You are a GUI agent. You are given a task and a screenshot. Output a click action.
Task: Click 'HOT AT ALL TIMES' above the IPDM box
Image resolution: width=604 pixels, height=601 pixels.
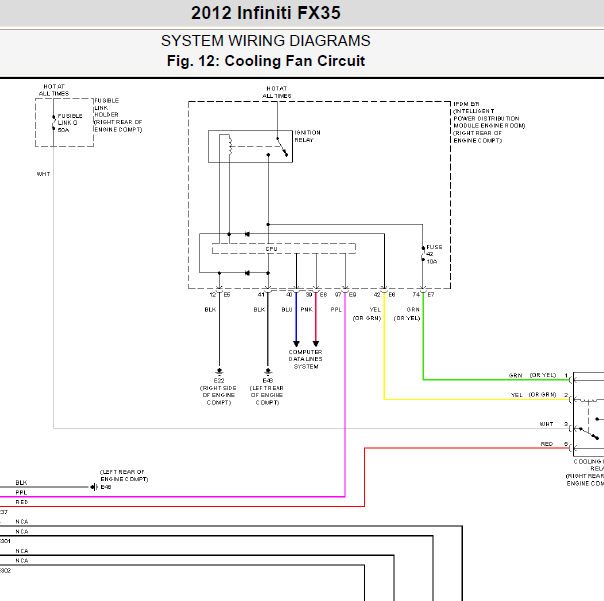tap(277, 92)
